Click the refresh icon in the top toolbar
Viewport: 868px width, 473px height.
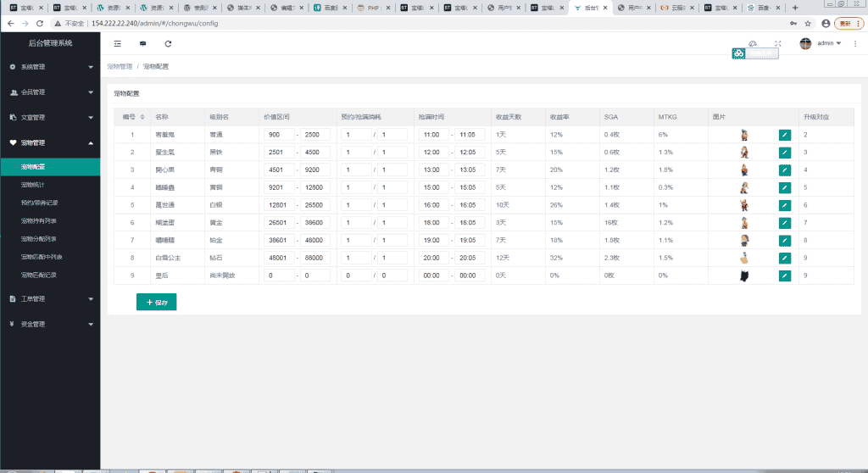168,43
